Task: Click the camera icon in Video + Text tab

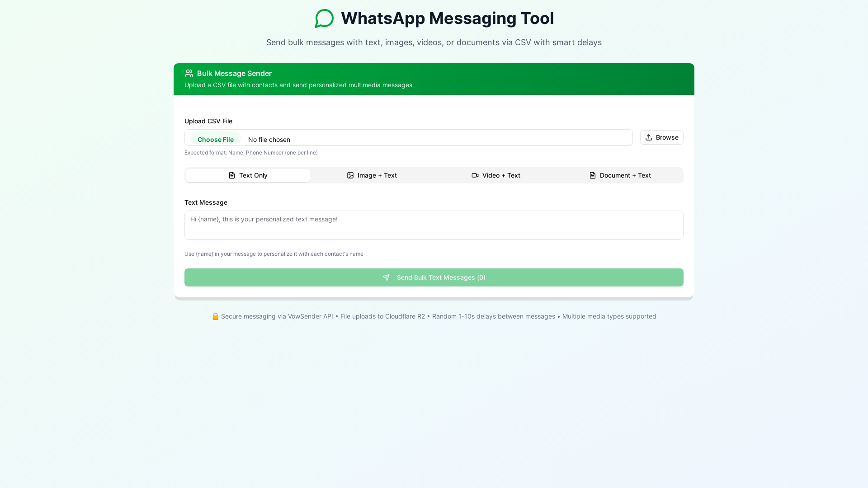Action: click(475, 175)
